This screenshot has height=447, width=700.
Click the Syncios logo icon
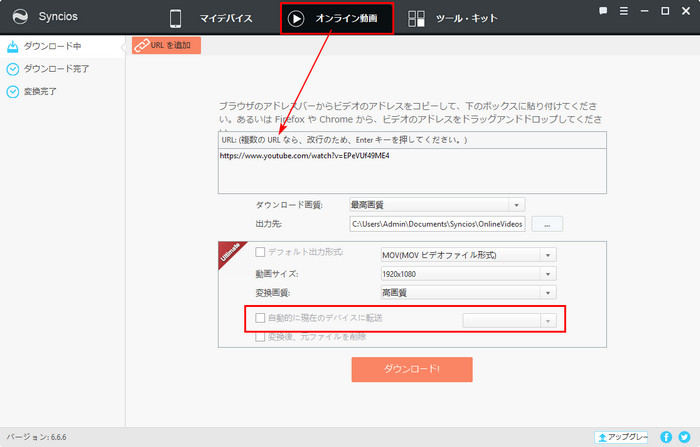tap(20, 17)
